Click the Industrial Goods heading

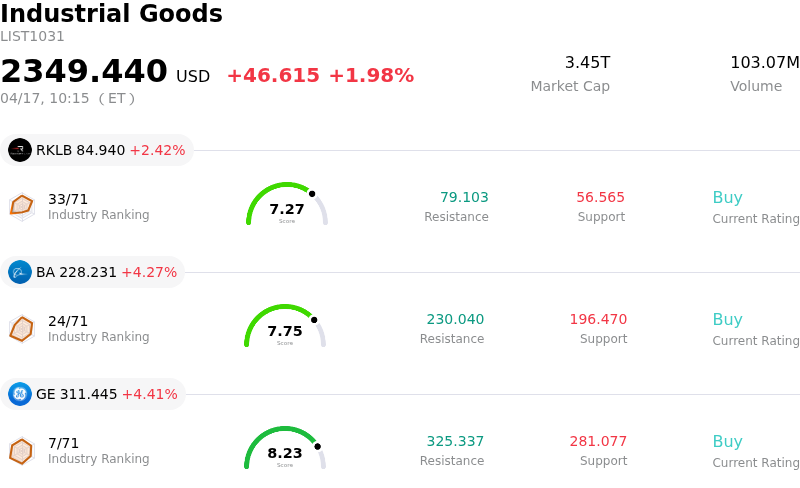(x=111, y=14)
